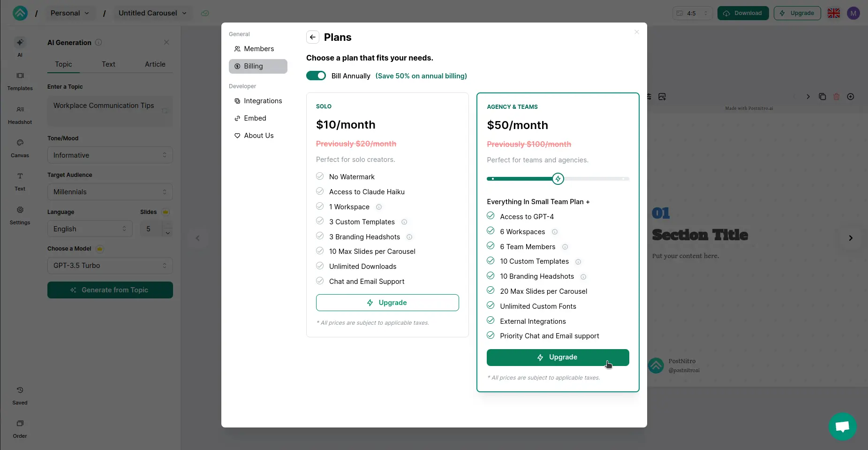868x450 pixels.
Task: Select Members in the settings menu
Action: coord(258,49)
